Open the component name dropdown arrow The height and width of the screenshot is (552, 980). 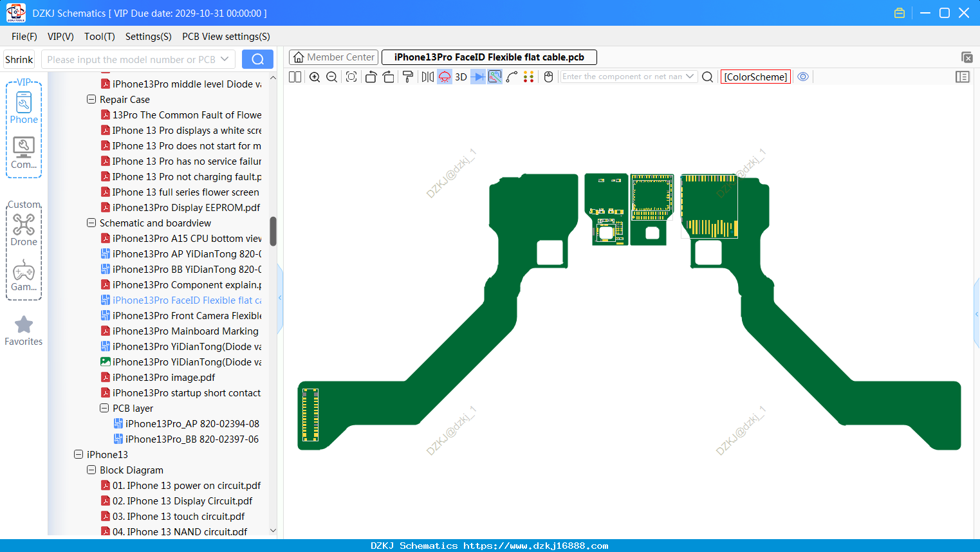point(690,76)
